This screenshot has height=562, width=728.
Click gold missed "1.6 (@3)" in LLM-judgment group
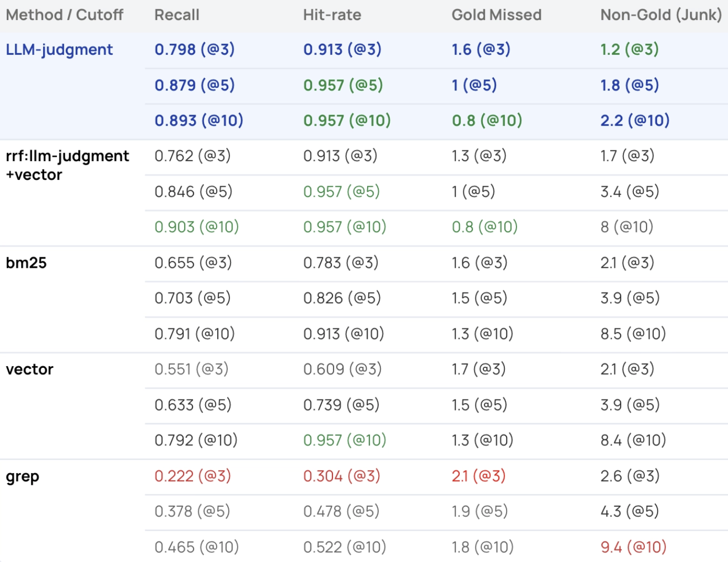[x=481, y=49]
